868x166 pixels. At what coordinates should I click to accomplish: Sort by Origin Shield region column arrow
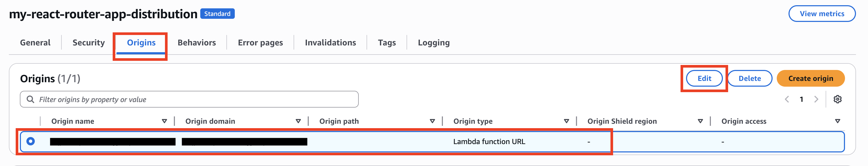(x=700, y=121)
